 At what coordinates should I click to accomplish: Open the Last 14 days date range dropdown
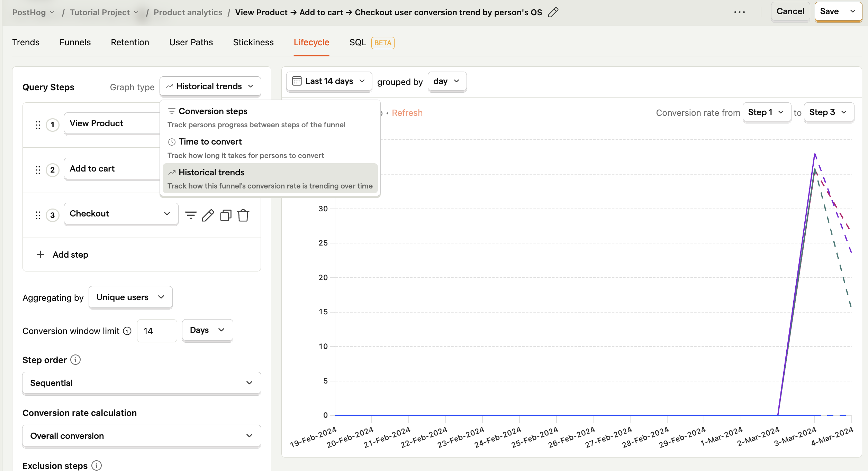point(329,81)
